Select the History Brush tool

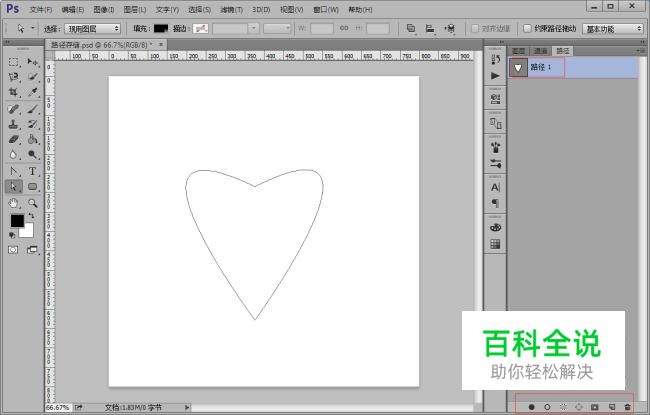tap(32, 124)
